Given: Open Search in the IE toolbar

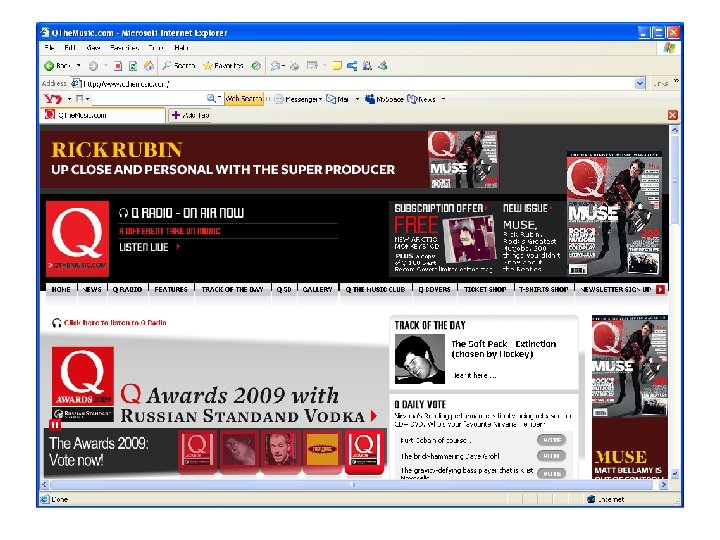Looking at the screenshot, I should 179,66.
